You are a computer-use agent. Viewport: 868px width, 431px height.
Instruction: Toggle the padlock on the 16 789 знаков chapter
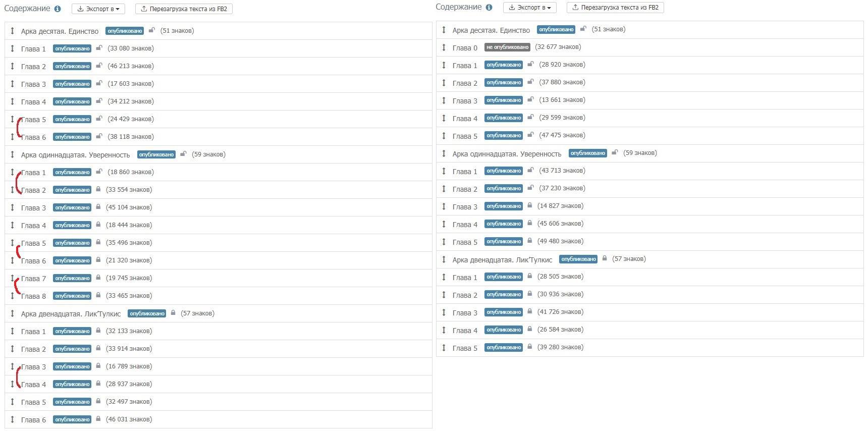click(98, 366)
